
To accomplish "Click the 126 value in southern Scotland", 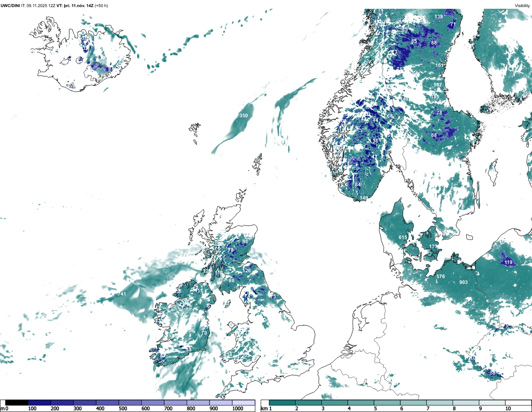I will tap(247, 271).
